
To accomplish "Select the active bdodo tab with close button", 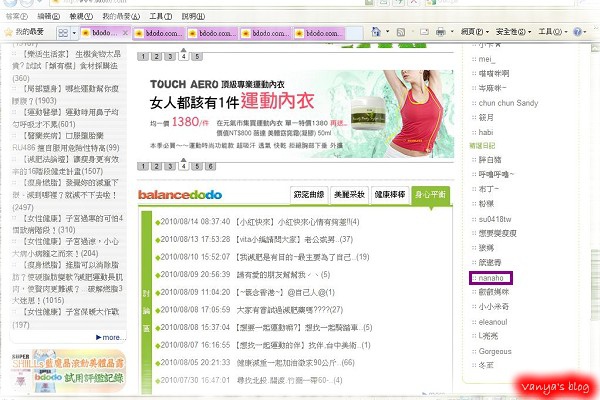I will 105,33.
